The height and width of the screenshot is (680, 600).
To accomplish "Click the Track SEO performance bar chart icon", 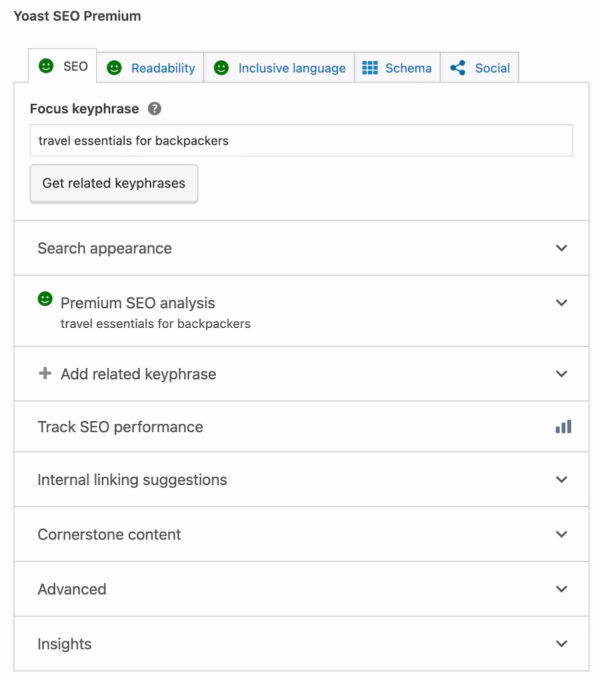I will (563, 427).
